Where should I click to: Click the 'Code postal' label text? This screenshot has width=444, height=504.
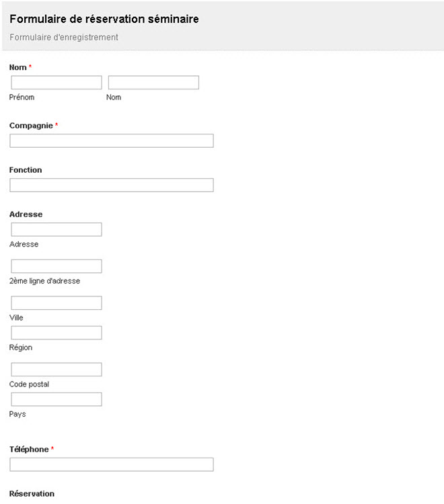point(29,384)
